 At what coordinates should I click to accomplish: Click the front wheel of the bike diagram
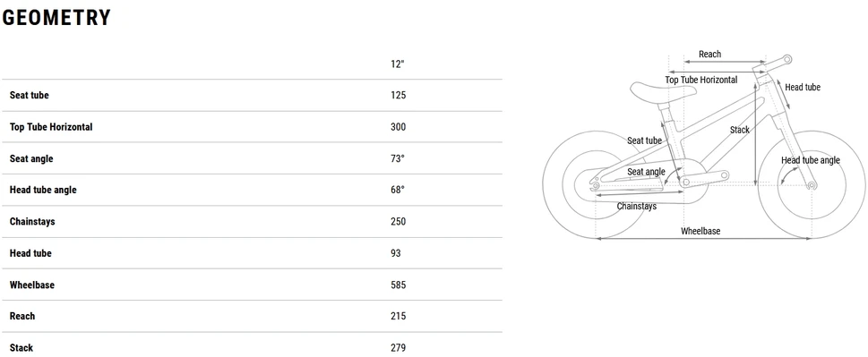coord(811,184)
